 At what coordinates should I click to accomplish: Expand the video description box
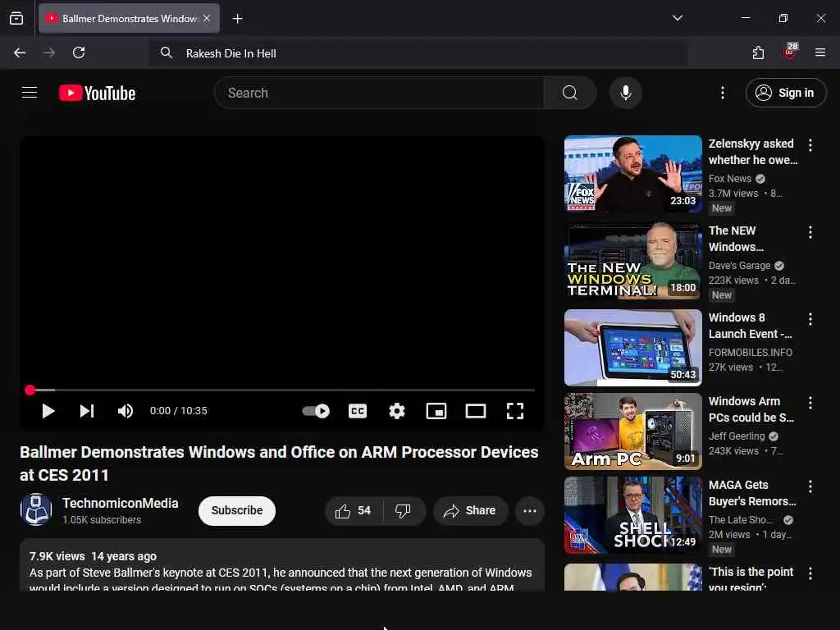(x=282, y=566)
